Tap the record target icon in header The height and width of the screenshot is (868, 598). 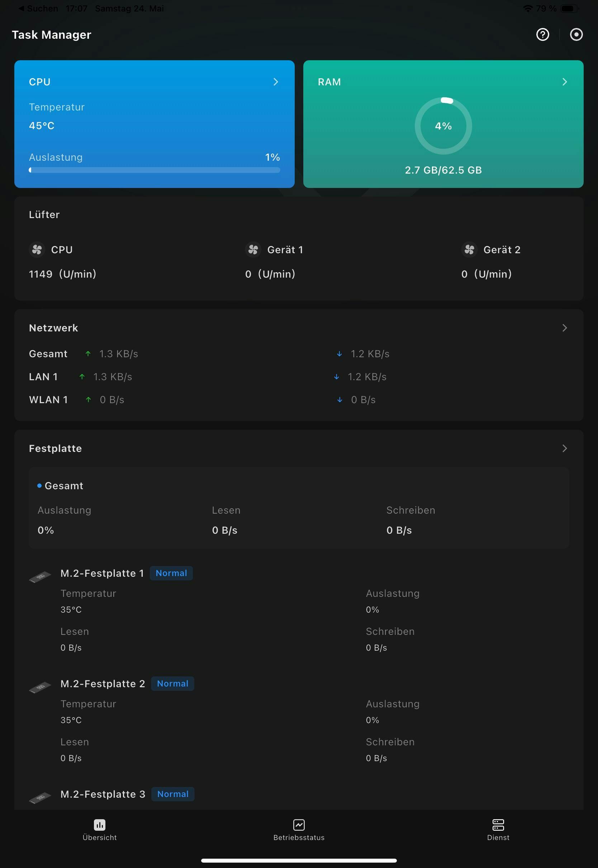(x=576, y=34)
